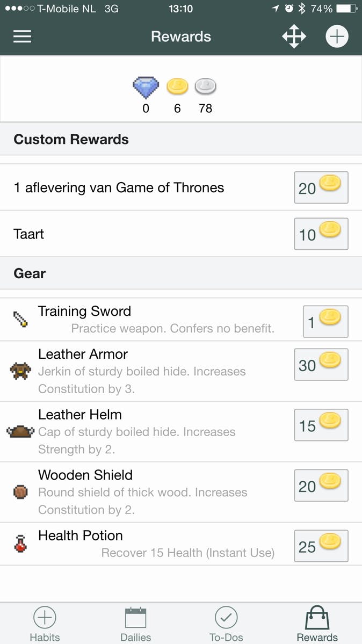Switch to the Habits tab
Screen dimensions: 362x644
(x=45, y=624)
